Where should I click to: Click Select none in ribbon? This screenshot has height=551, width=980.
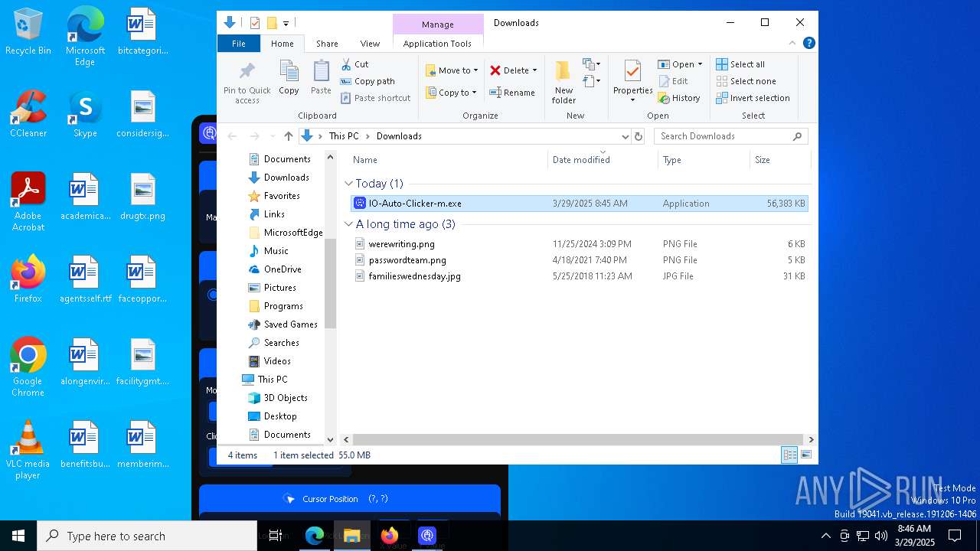(x=746, y=81)
